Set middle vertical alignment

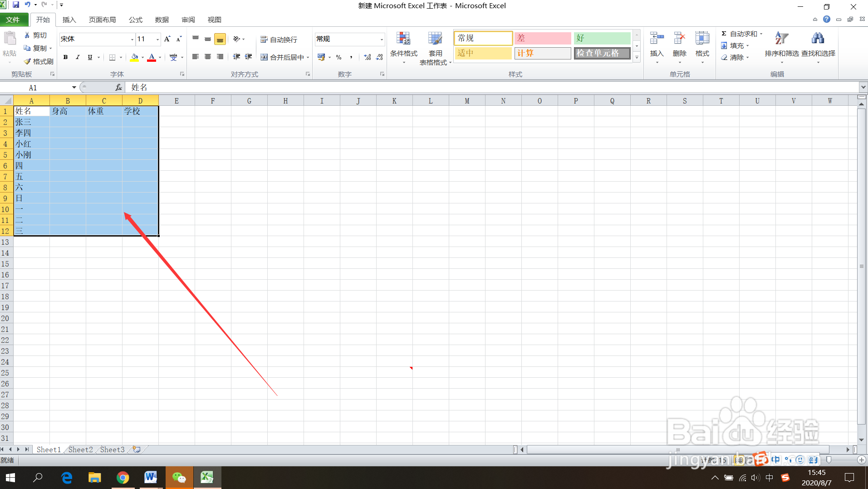[208, 39]
